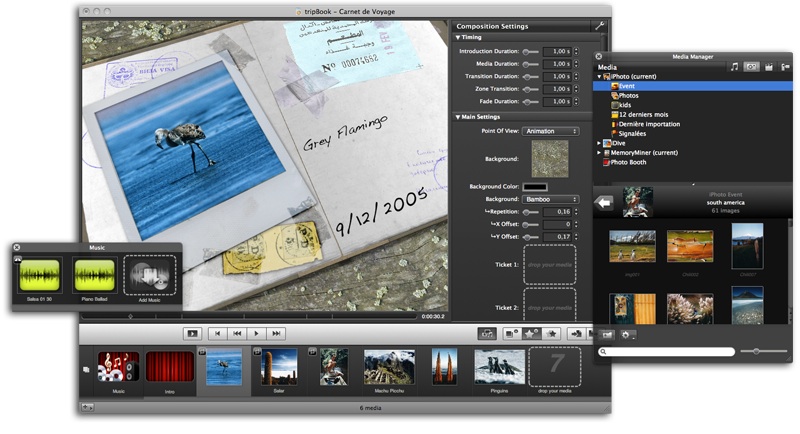Collapse the Timing section

[x=458, y=37]
